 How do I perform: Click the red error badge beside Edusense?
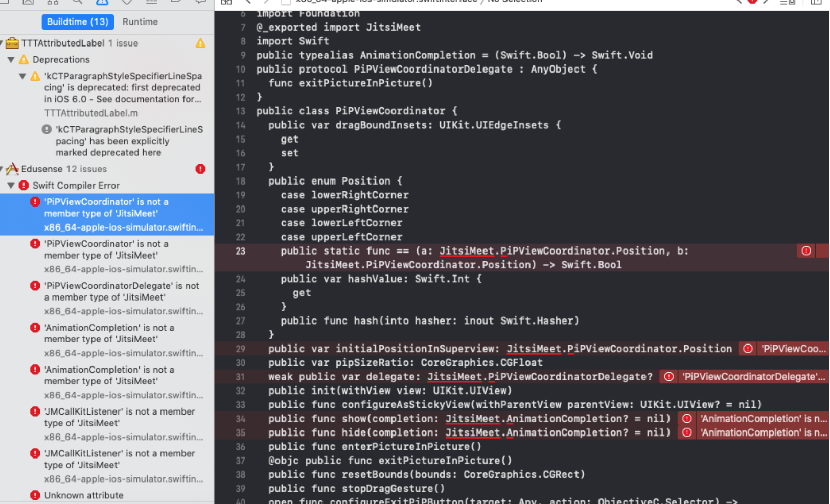[x=200, y=169]
